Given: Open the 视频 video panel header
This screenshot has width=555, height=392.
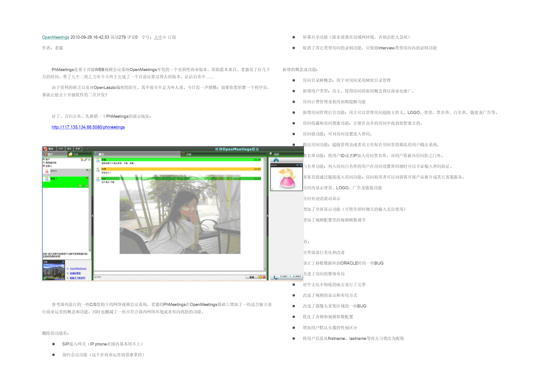Looking at the screenshot, I should [286, 154].
